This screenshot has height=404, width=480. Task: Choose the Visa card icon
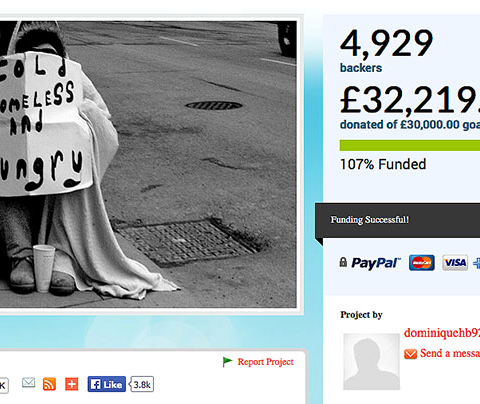455,263
